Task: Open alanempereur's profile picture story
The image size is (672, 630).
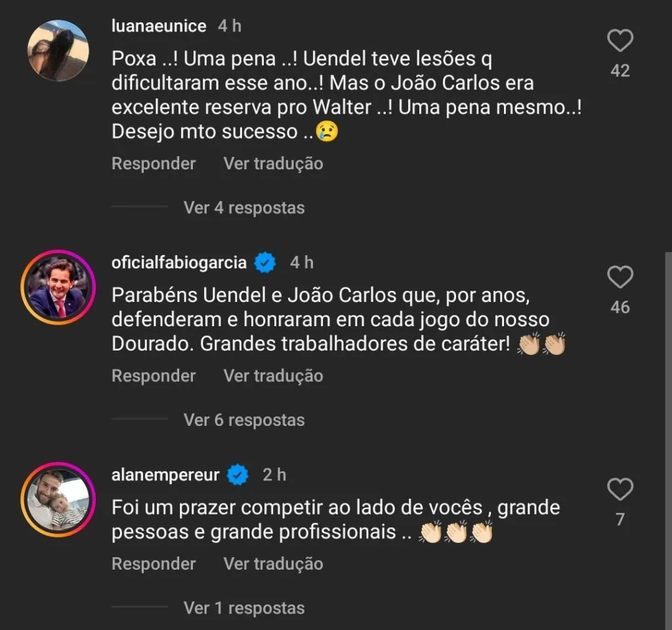Action: pyautogui.click(x=58, y=499)
